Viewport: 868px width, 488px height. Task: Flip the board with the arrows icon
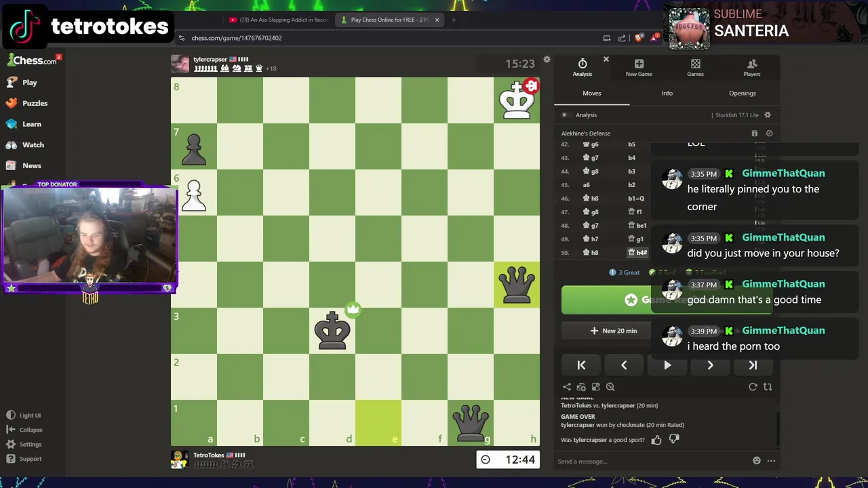click(x=768, y=387)
